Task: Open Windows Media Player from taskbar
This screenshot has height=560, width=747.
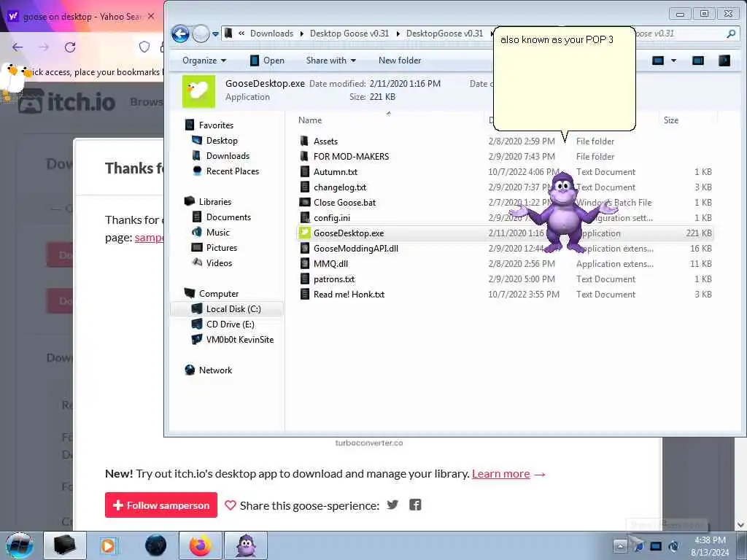Action: click(109, 545)
